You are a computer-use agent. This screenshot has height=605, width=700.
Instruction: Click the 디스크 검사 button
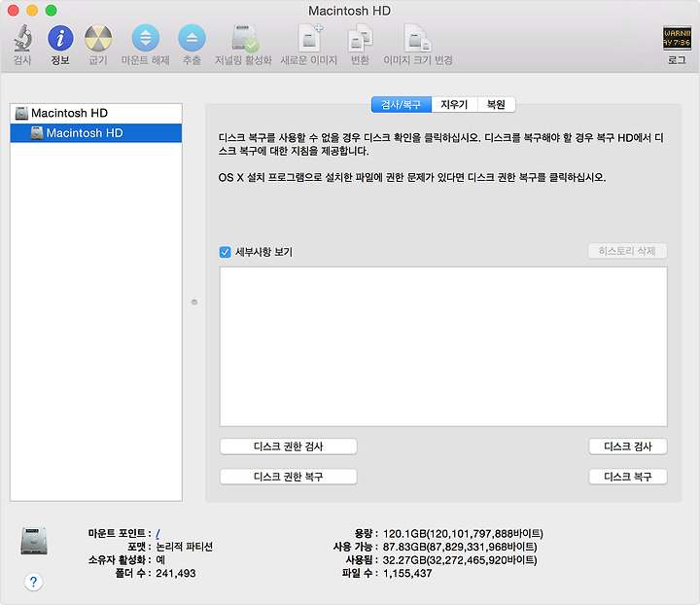628,446
